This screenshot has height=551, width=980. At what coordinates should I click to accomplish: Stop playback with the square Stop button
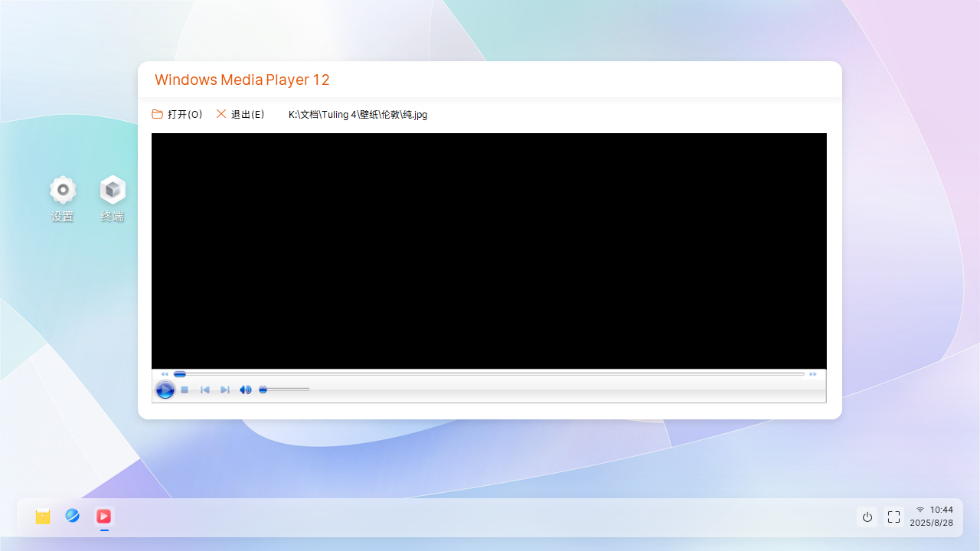[x=185, y=390]
